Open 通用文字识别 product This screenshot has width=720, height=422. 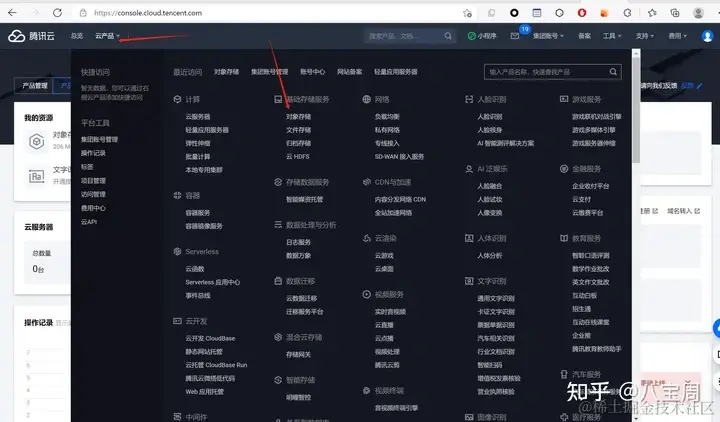point(496,298)
